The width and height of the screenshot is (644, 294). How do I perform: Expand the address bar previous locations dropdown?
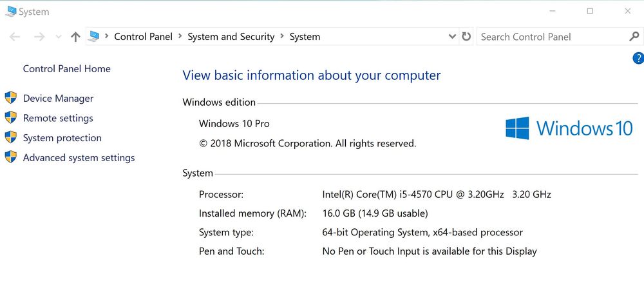[x=452, y=37]
